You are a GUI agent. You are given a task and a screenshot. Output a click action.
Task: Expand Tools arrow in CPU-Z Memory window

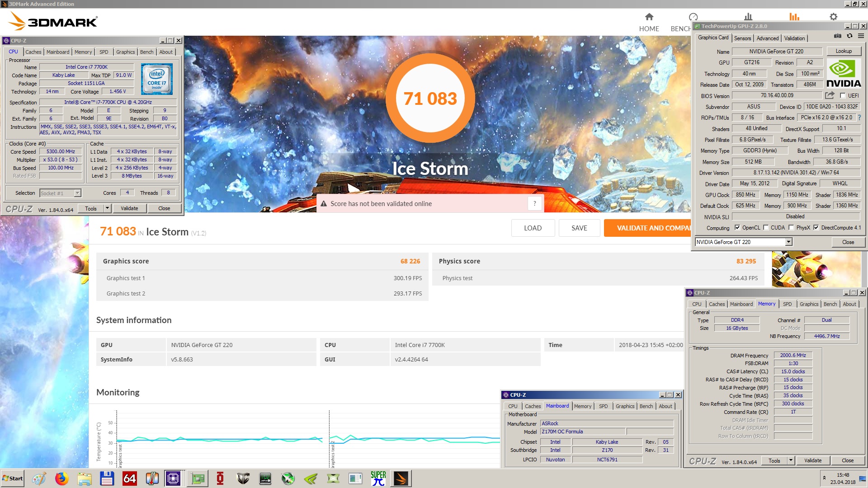(x=791, y=460)
